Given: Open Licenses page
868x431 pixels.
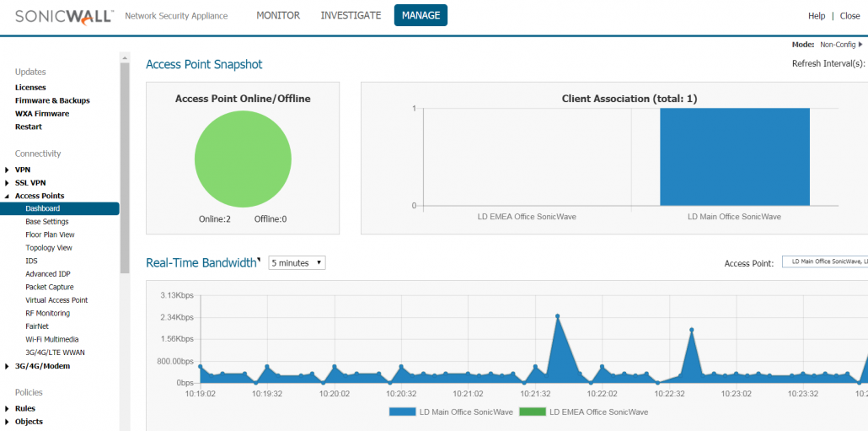Looking at the screenshot, I should pos(30,88).
